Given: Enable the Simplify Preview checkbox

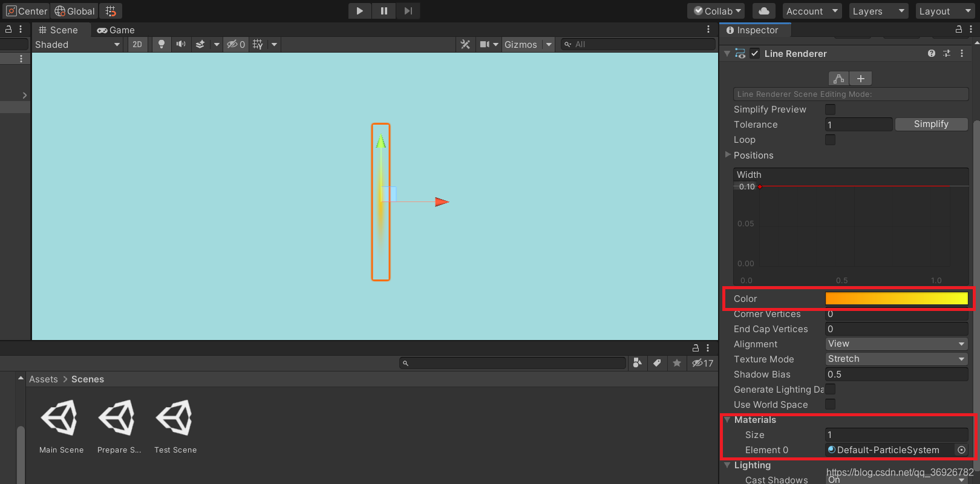Looking at the screenshot, I should (x=831, y=110).
